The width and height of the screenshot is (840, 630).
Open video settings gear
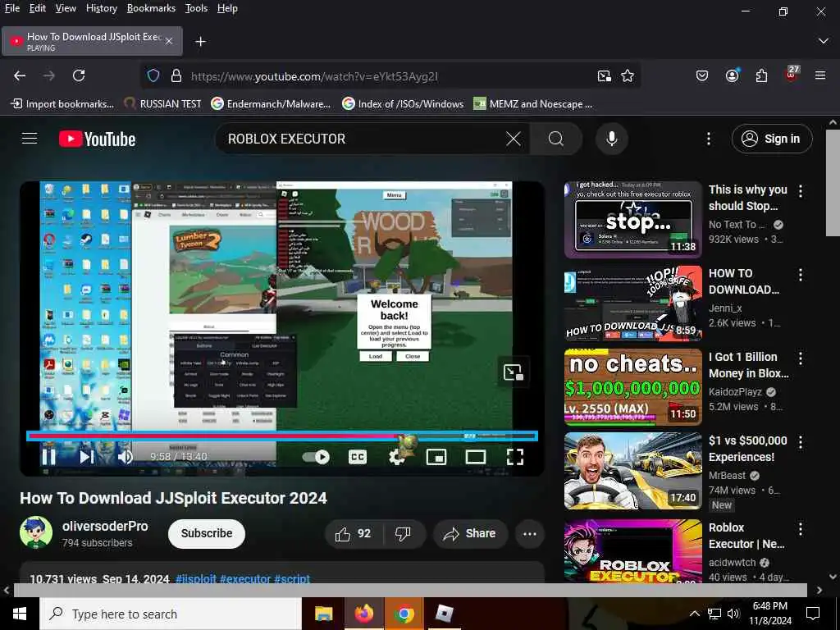(x=396, y=457)
